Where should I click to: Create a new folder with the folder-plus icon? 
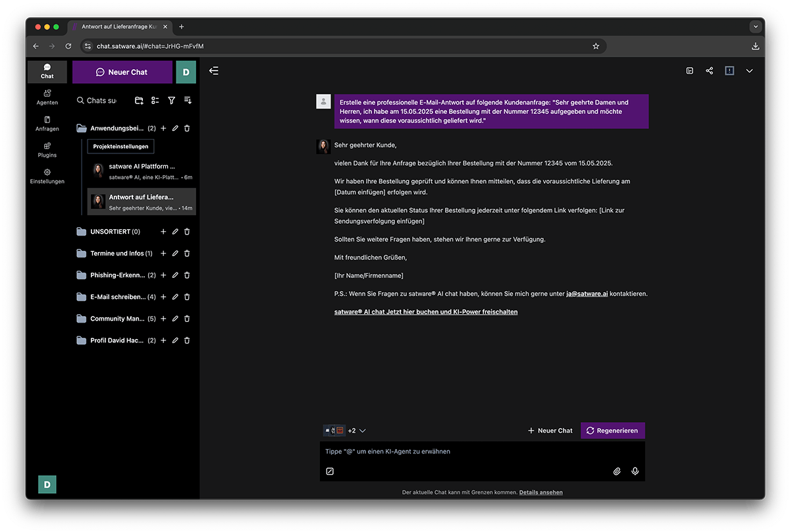(x=139, y=100)
